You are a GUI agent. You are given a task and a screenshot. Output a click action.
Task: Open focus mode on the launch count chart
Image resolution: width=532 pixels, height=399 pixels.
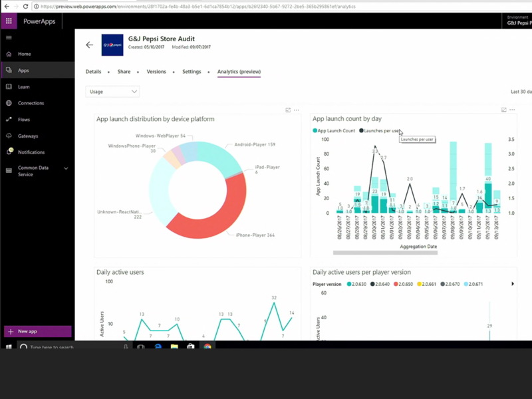point(504,110)
